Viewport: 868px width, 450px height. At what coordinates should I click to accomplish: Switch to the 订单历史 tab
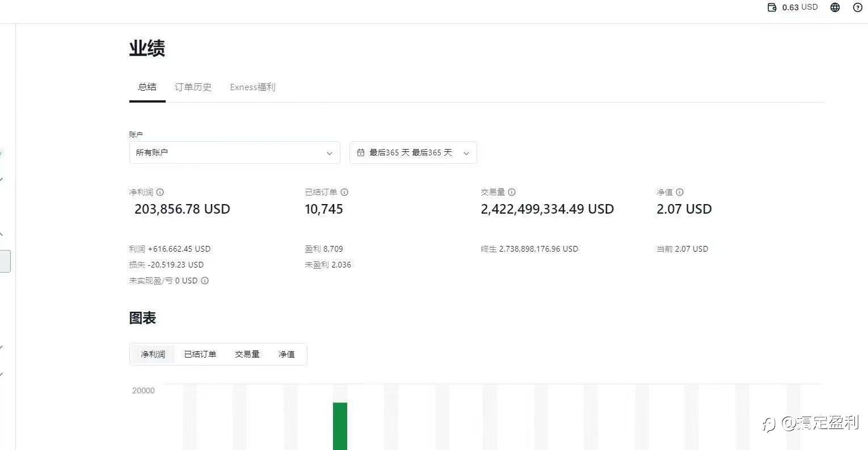click(x=193, y=87)
